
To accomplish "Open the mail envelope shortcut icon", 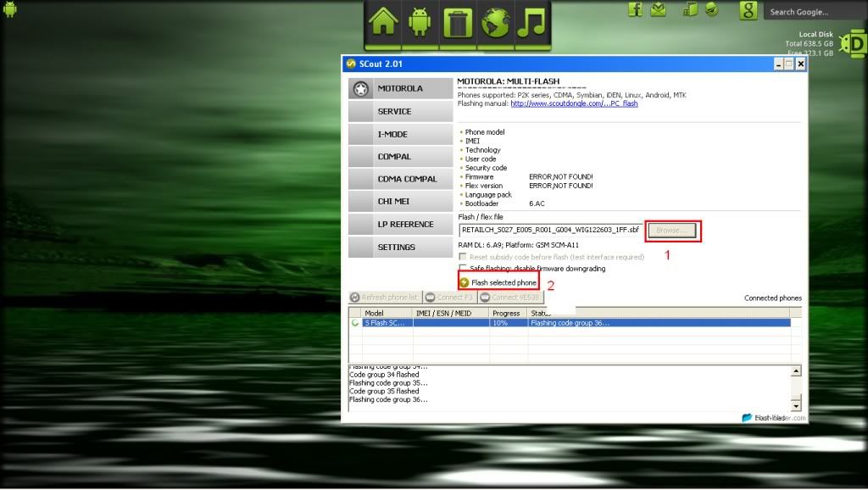I will 659,9.
